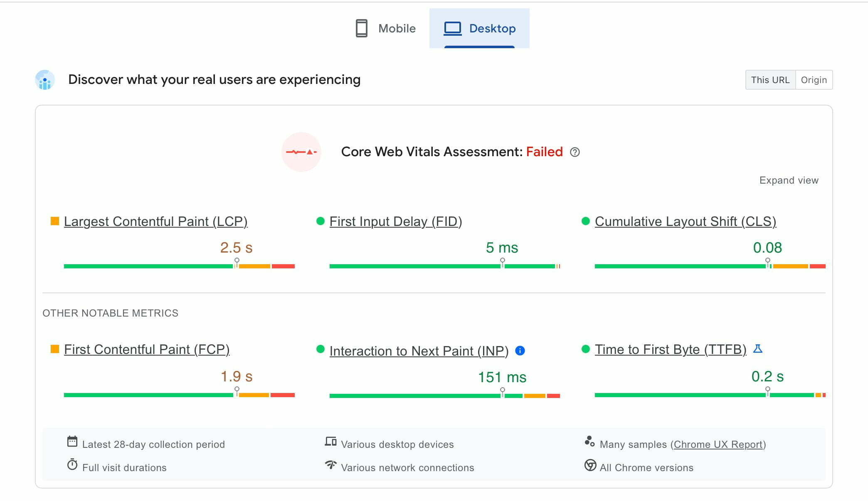Click the Core Web Vitals help icon

pos(574,152)
